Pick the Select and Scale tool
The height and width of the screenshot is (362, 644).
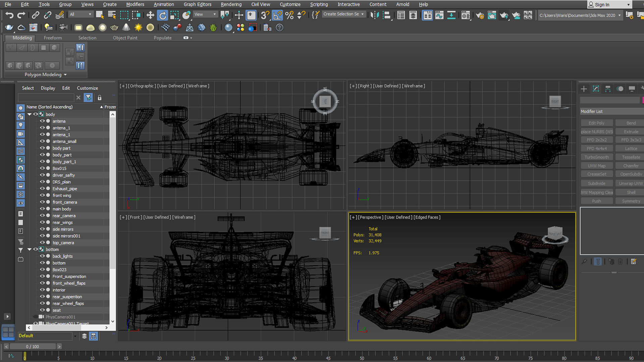pyautogui.click(x=174, y=15)
